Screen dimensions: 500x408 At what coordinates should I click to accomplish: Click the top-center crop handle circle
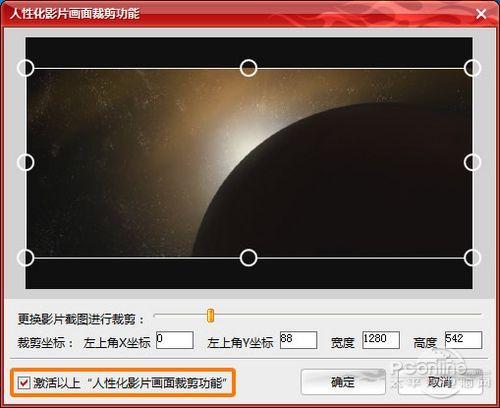248,68
